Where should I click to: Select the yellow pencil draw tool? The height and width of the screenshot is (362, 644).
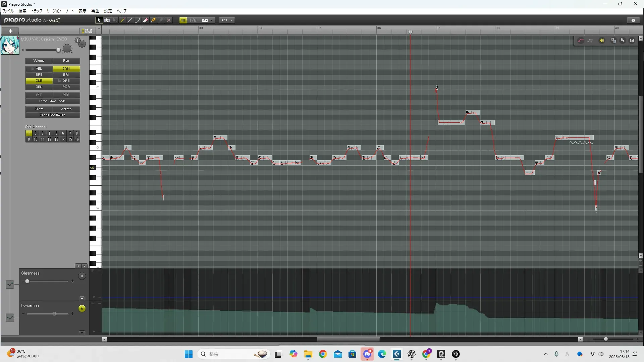click(x=122, y=20)
